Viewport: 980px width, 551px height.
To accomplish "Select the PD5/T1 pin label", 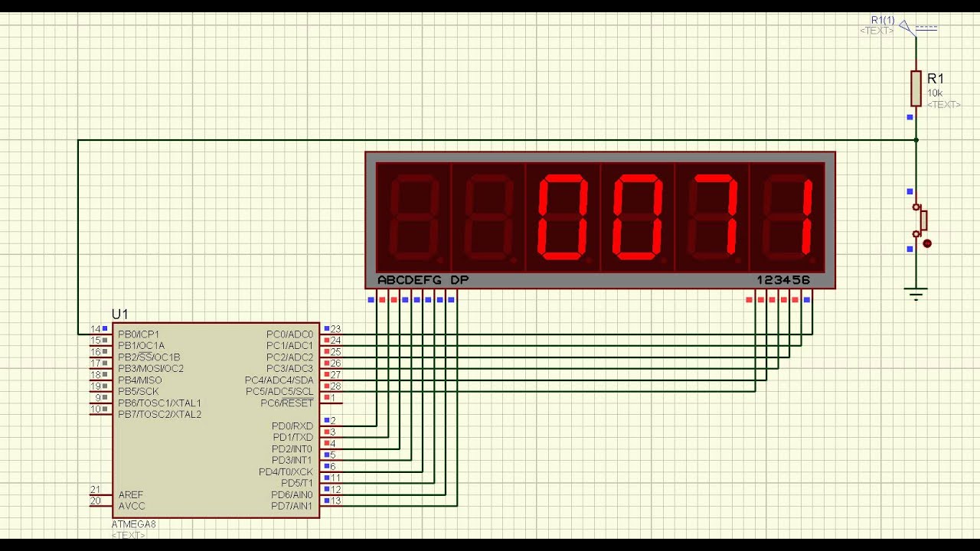I will (x=297, y=484).
